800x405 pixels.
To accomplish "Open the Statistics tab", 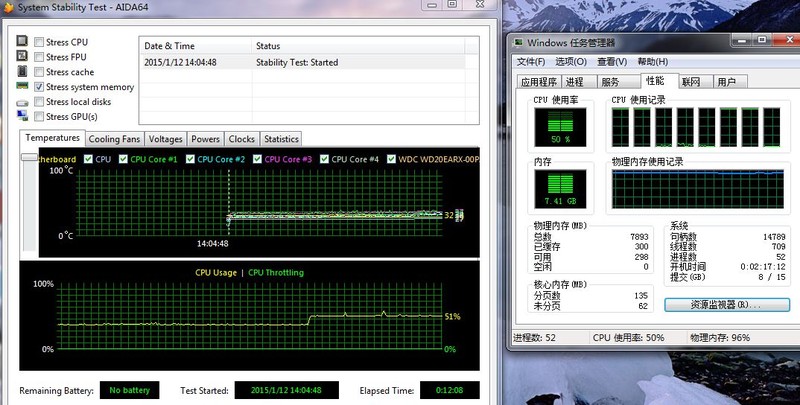I will (281, 139).
